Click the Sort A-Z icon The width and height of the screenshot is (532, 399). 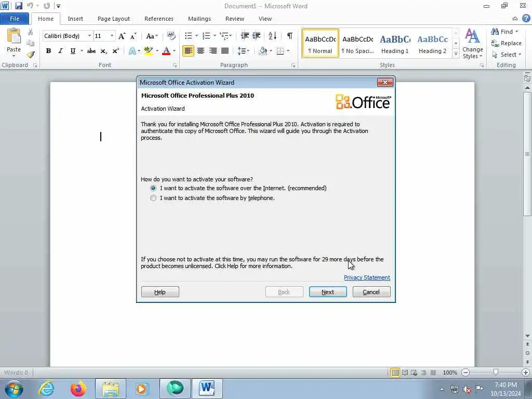[x=272, y=36]
